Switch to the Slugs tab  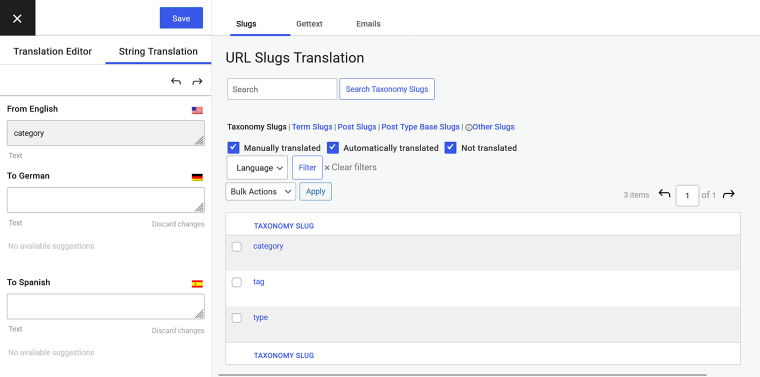click(246, 24)
